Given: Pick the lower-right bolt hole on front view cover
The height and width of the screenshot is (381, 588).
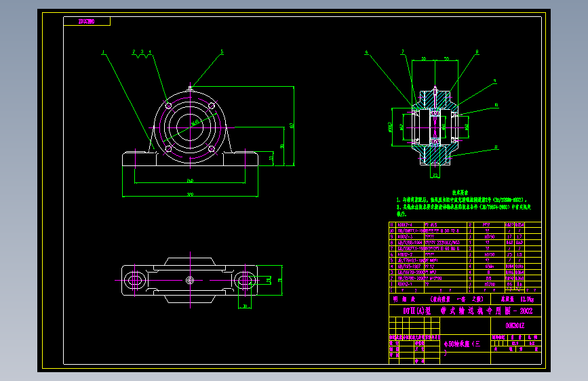Looking at the screenshot, I should [212, 149].
